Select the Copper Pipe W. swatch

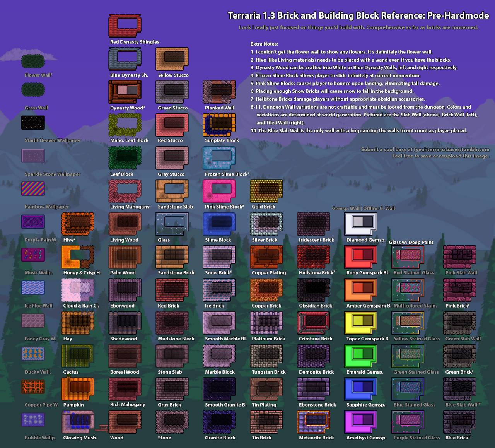tap(33, 386)
